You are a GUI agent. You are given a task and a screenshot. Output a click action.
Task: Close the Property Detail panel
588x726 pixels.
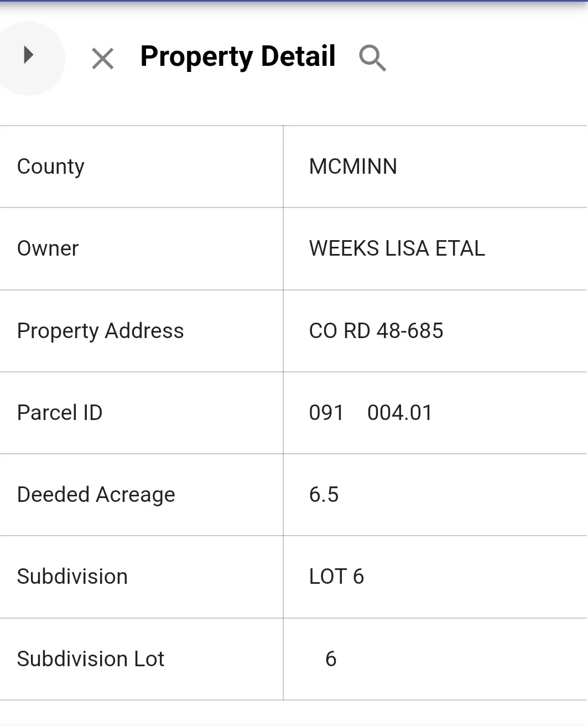click(103, 59)
